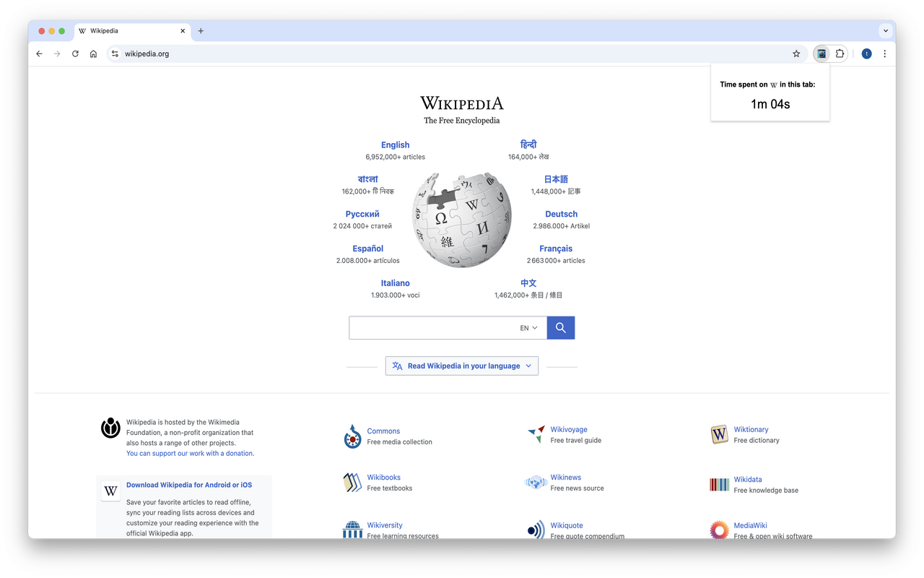This screenshot has width=924, height=578.
Task: Open Hindi Wikipedia (हिन्दी)
Action: 528,144
